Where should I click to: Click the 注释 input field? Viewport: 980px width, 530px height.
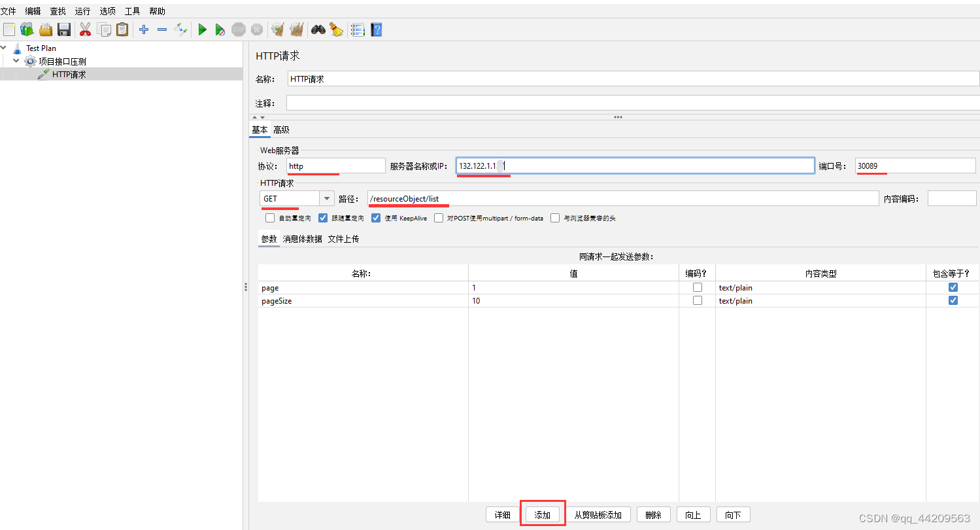pyautogui.click(x=633, y=103)
